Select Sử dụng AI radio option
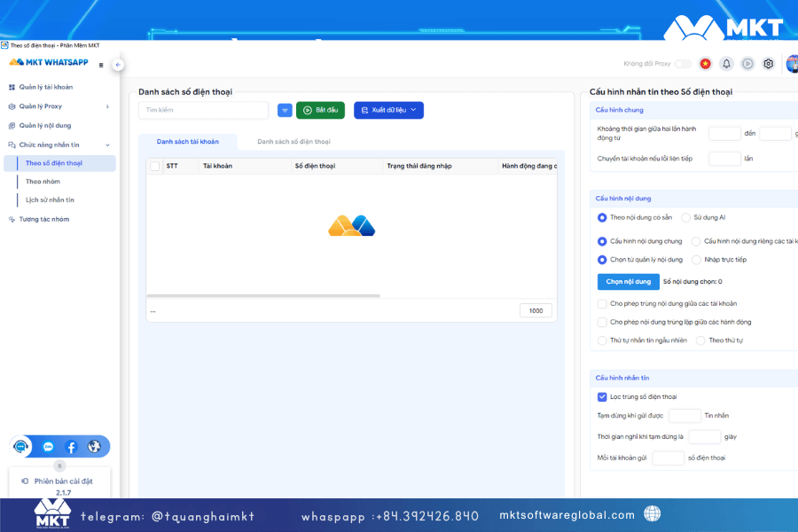The width and height of the screenshot is (798, 532). click(x=685, y=217)
